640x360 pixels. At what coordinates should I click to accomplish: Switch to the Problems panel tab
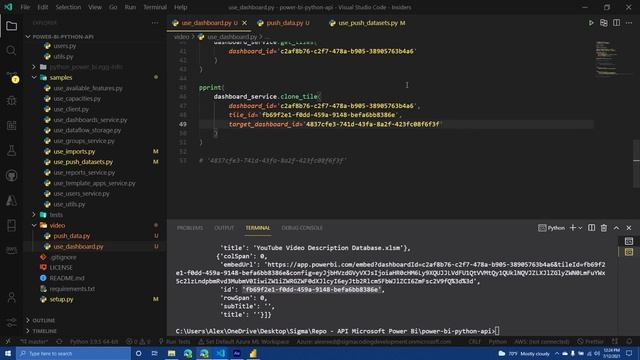pyautogui.click(x=190, y=228)
